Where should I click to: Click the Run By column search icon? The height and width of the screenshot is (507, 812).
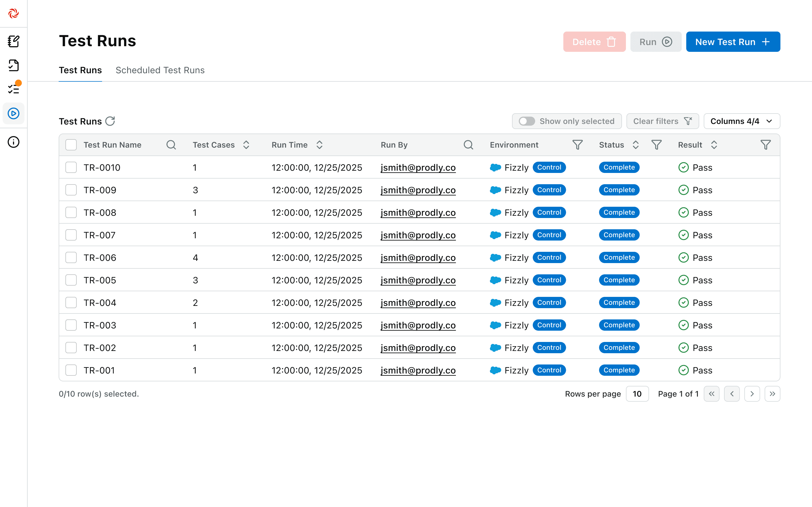[468, 145]
